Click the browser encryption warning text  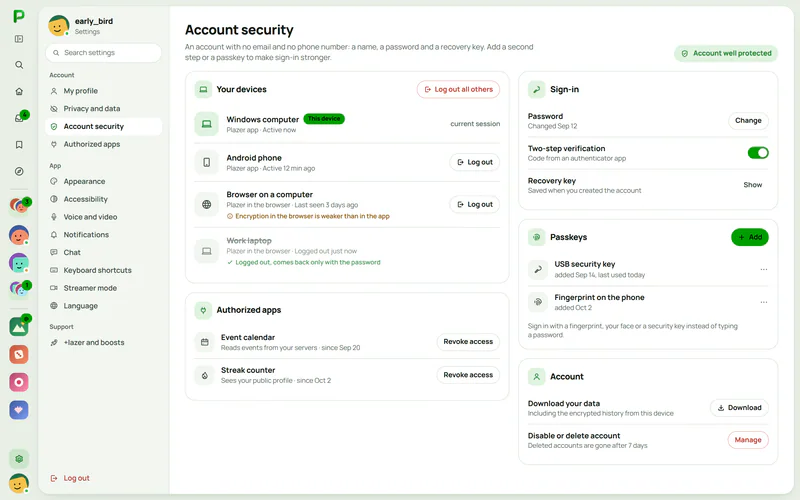click(x=312, y=216)
